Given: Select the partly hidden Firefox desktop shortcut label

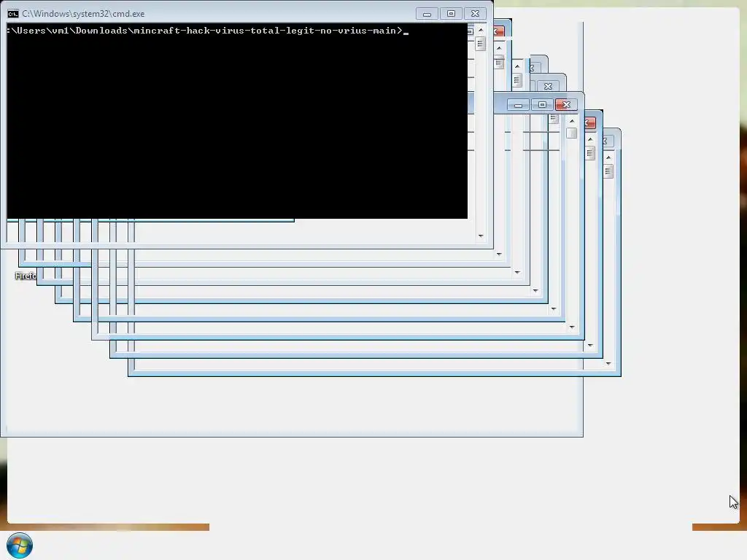Looking at the screenshot, I should click(26, 276).
